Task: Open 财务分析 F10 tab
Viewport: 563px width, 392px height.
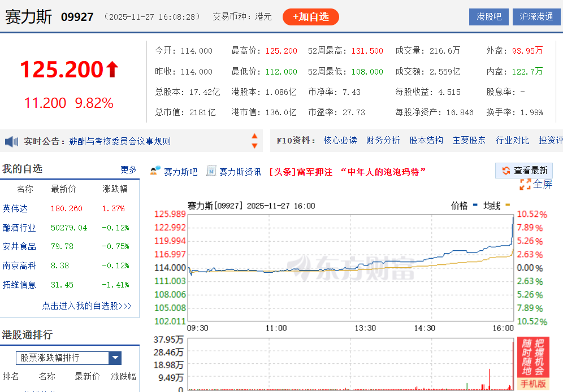Action: pyautogui.click(x=383, y=140)
